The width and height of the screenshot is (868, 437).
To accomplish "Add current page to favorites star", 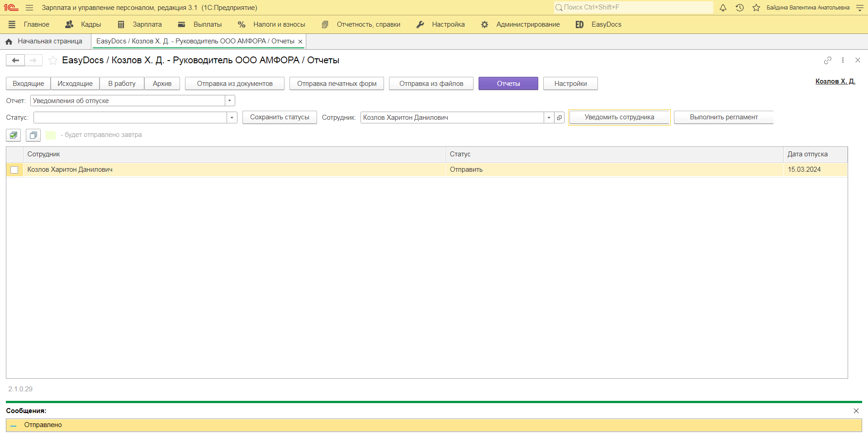I will [53, 60].
